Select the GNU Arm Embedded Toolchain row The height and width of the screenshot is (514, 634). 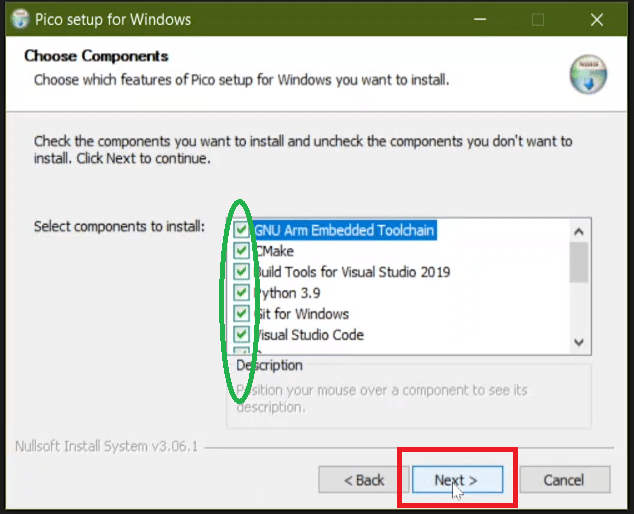tap(344, 230)
